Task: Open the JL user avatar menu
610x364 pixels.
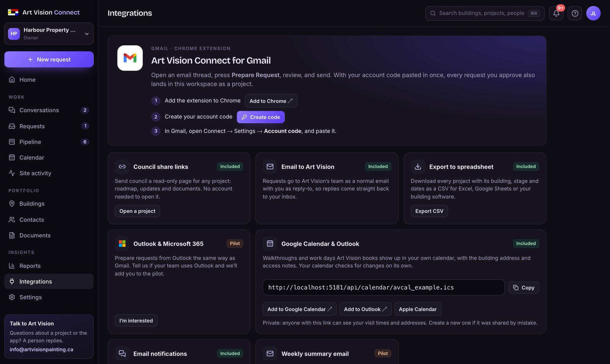Action: point(593,13)
